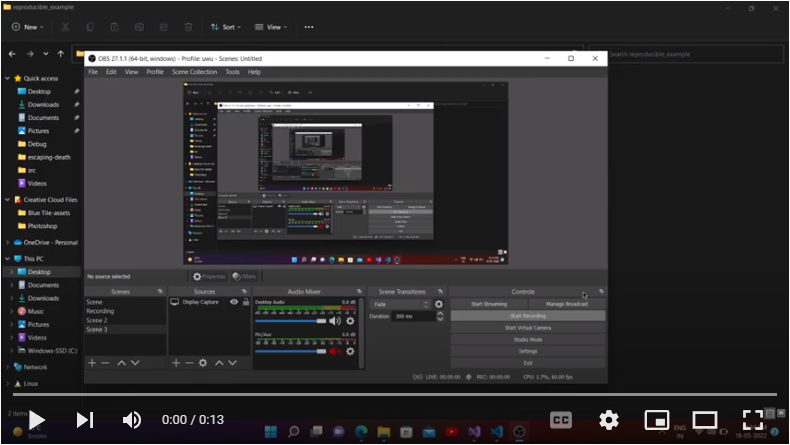Click Start Virtual Camera button
The image size is (790, 445).
pos(528,328)
